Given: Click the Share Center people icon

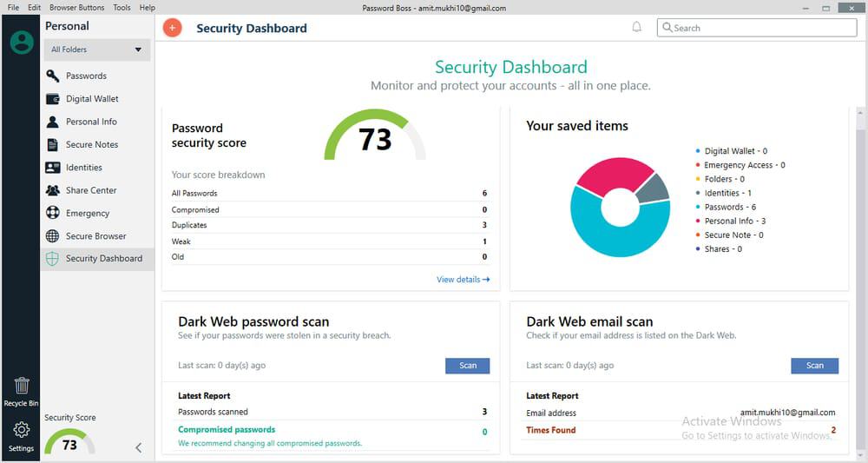Looking at the screenshot, I should pos(53,190).
